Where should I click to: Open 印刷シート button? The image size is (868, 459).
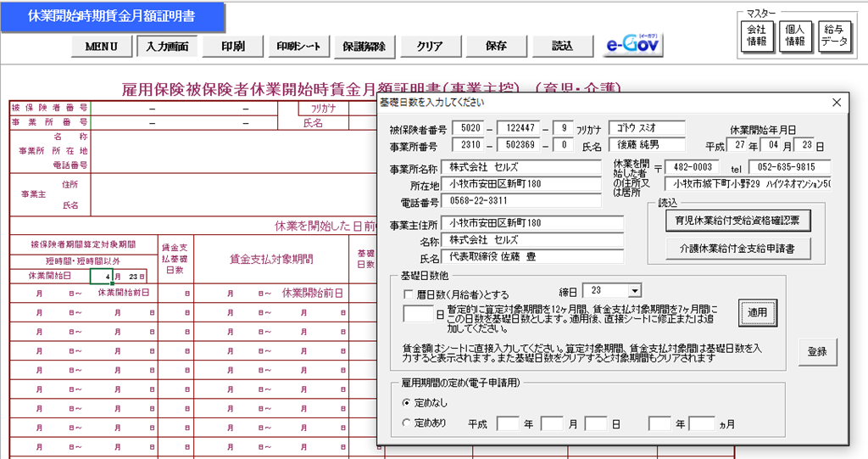(299, 47)
